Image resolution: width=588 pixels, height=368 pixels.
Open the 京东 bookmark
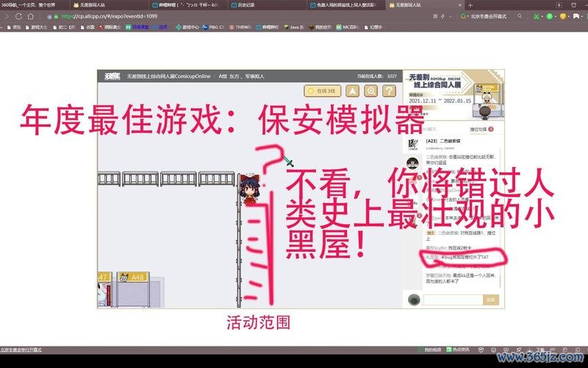click(x=14, y=27)
